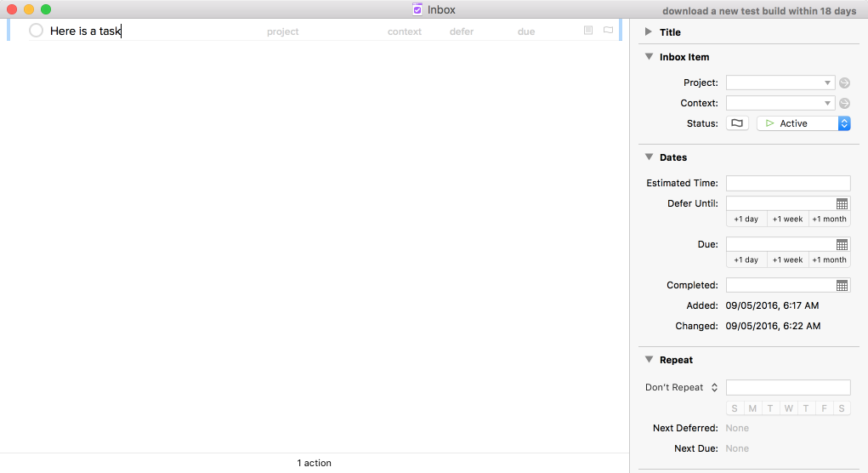Click the Estimated Time input field
This screenshot has height=473, width=868.
(788, 183)
